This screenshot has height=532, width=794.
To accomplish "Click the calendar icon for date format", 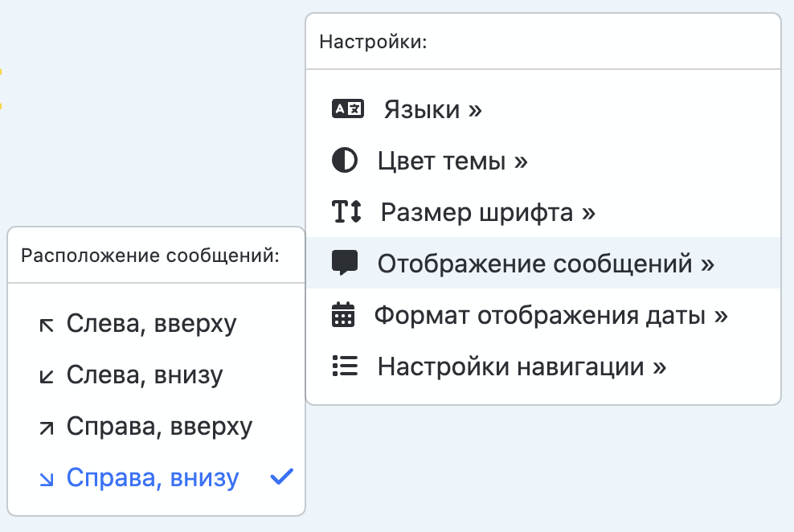I will 343,315.
